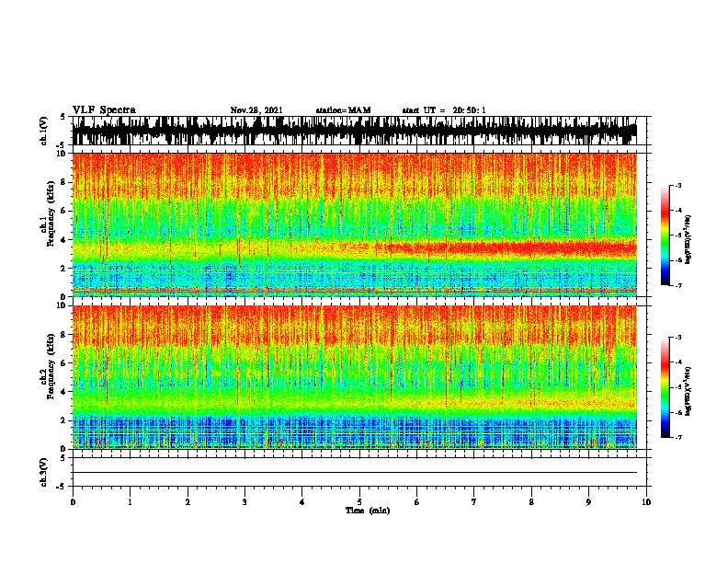Image resolution: width=728 pixels, height=563 pixels.
Task: Click the 'start UT = 20:50: 1' text
Action: (x=444, y=110)
